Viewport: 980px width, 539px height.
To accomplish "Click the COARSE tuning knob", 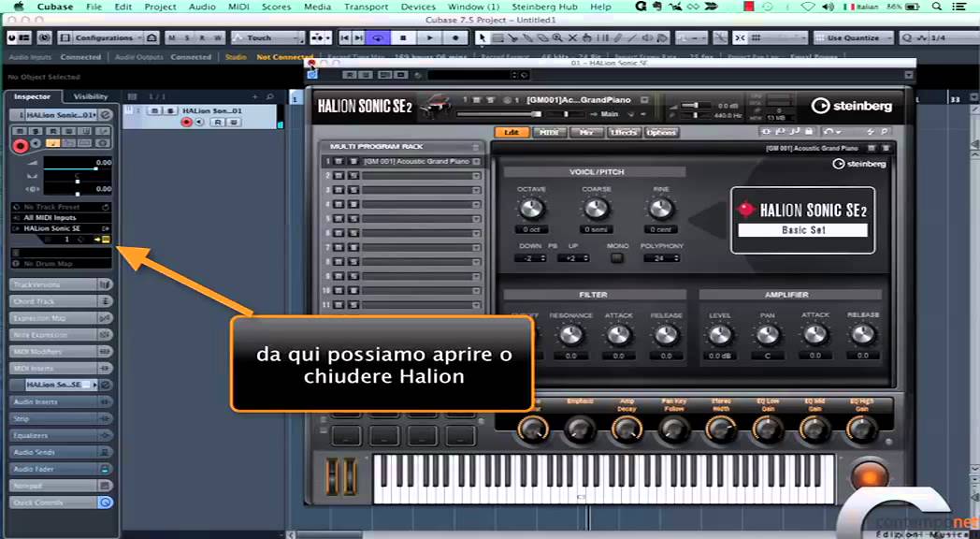I will point(596,209).
